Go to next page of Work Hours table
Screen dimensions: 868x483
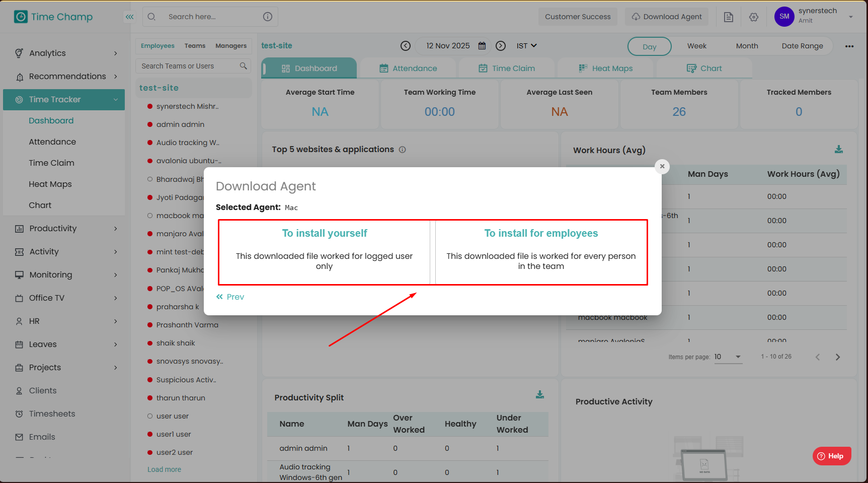(x=838, y=357)
